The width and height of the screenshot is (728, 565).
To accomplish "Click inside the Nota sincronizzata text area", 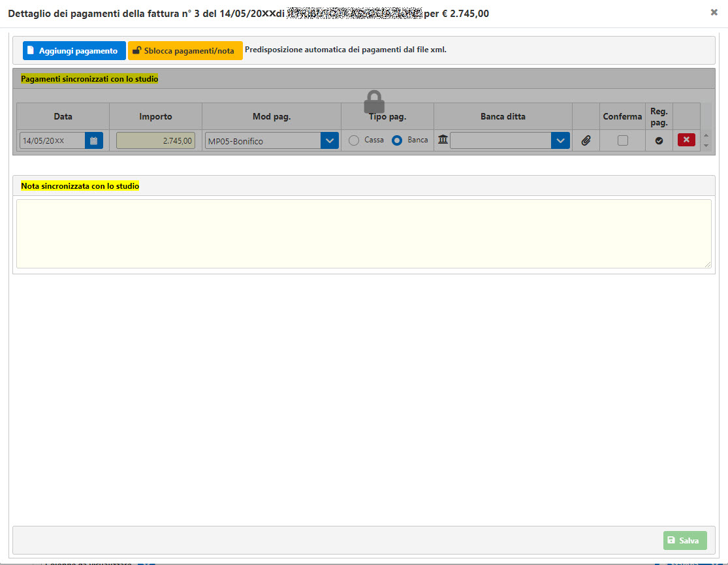I will 364,234.
